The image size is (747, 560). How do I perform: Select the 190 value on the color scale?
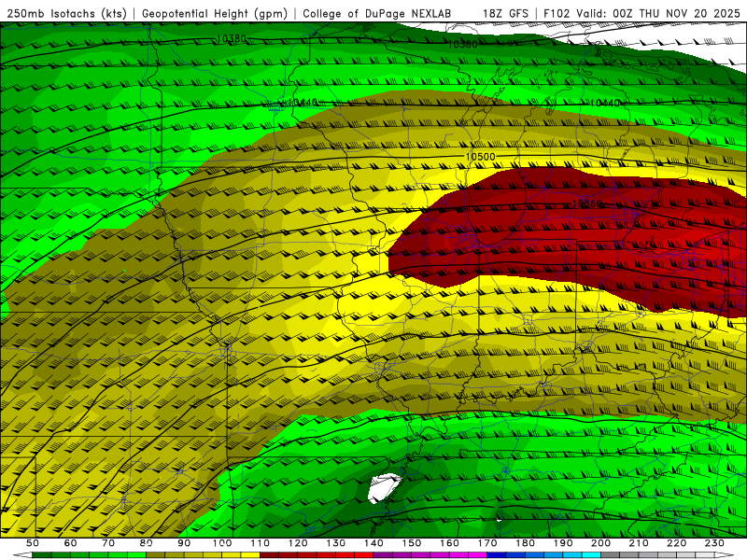(563, 543)
